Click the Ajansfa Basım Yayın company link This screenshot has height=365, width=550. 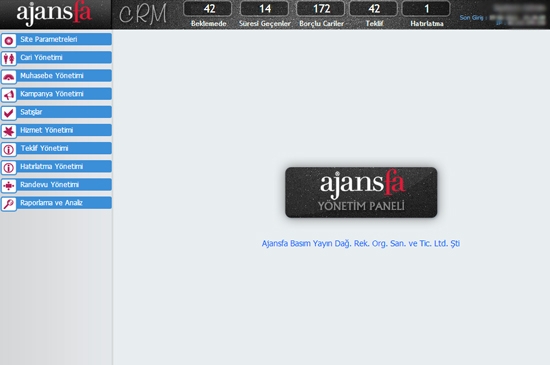point(361,243)
